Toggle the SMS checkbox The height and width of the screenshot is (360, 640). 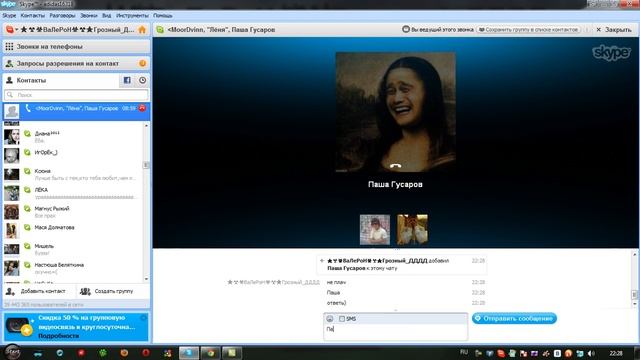click(342, 319)
